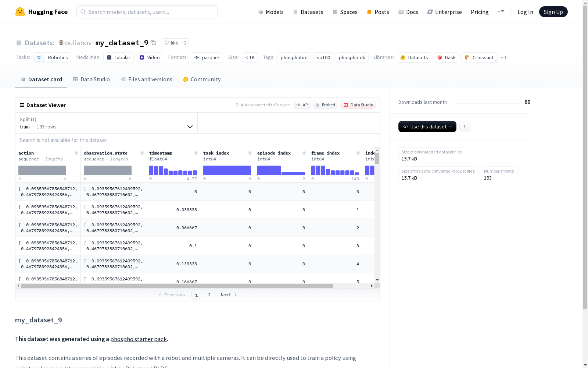
Task: Go to Models in the navbar
Action: coord(271,12)
